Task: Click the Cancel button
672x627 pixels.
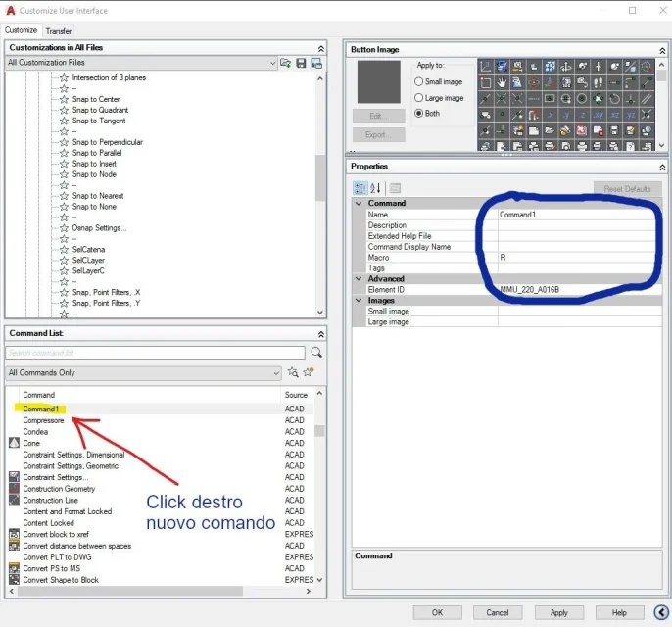Action: (x=498, y=612)
